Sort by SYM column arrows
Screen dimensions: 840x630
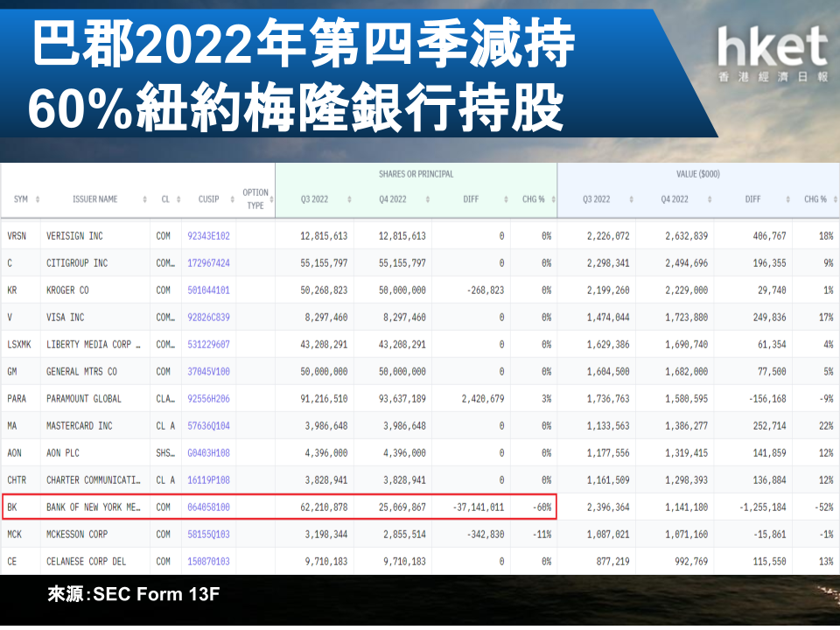pos(38,199)
